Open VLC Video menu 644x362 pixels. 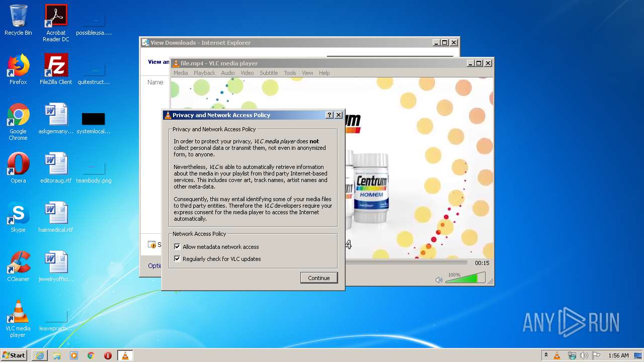pos(247,73)
